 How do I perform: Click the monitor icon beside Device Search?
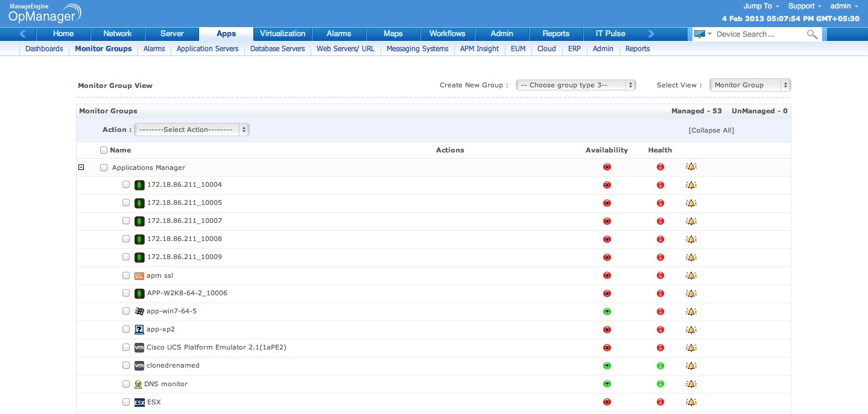point(700,34)
